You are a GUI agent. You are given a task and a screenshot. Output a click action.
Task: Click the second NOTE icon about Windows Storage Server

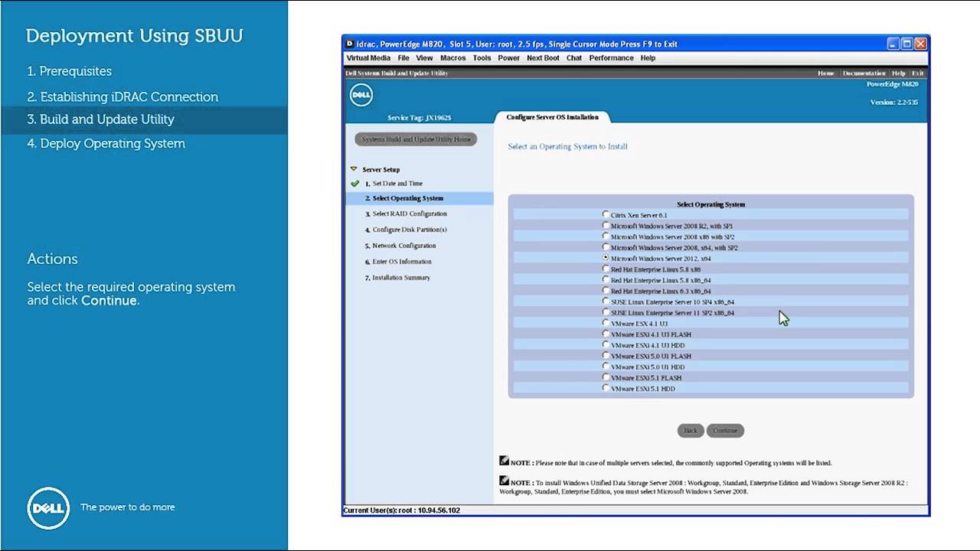tap(504, 481)
